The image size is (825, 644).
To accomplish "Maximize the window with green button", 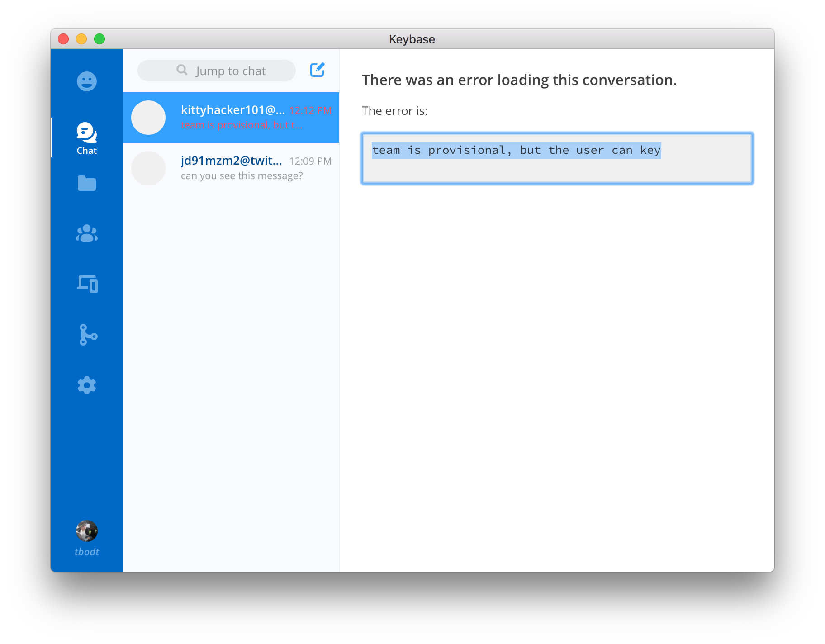I will point(100,39).
